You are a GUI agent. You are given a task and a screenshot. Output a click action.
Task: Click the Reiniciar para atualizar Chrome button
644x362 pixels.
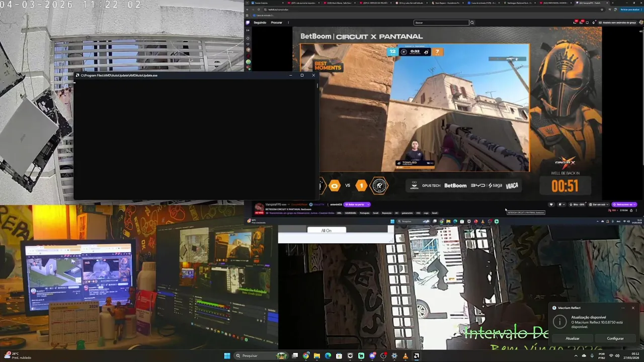click(630, 10)
